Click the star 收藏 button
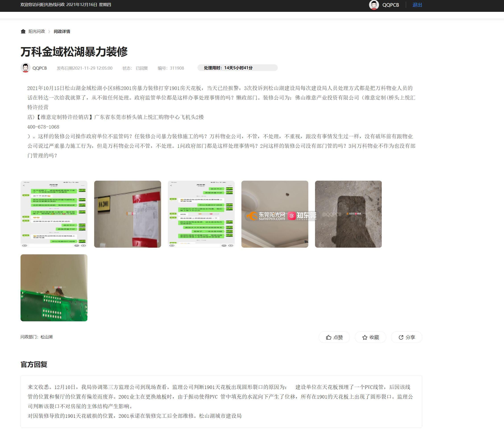This screenshot has width=504, height=435. [x=370, y=337]
